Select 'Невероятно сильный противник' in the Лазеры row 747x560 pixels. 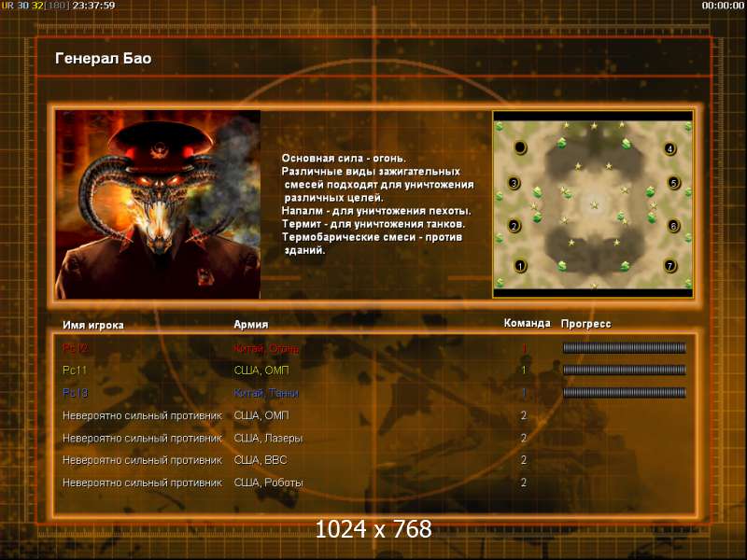(143, 438)
